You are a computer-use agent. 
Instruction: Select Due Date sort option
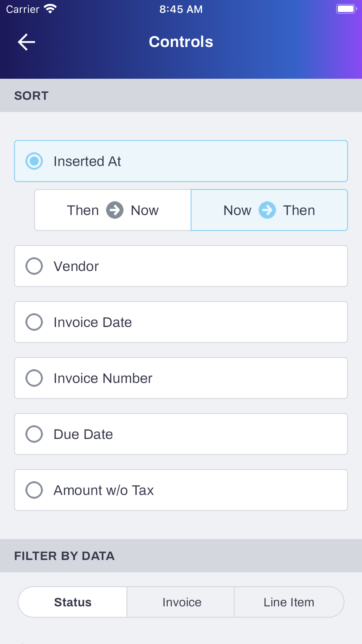pyautogui.click(x=34, y=434)
